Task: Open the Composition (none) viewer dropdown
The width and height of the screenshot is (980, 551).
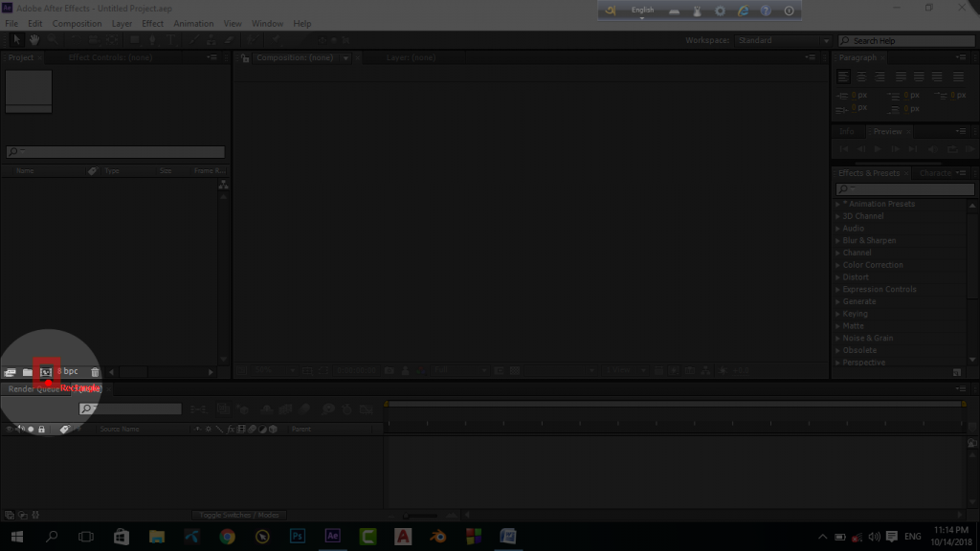Action: tap(345, 58)
